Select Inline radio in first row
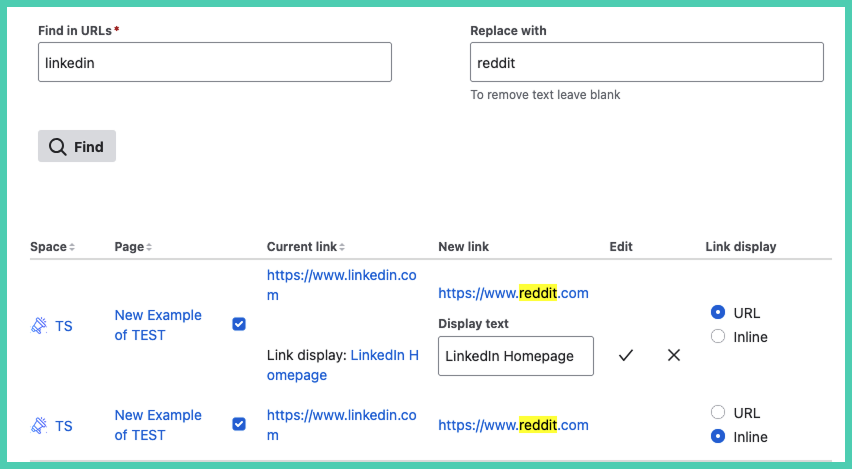The width and height of the screenshot is (852, 469). (x=718, y=336)
